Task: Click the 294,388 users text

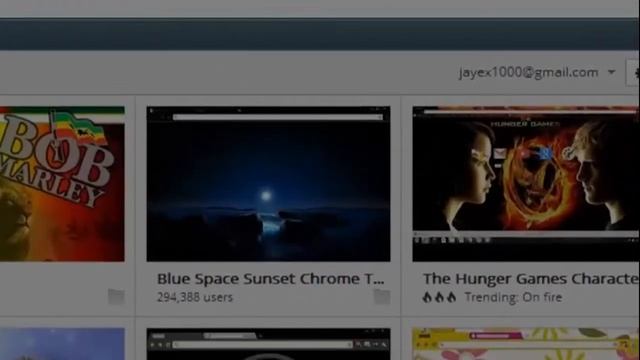Action: click(195, 297)
